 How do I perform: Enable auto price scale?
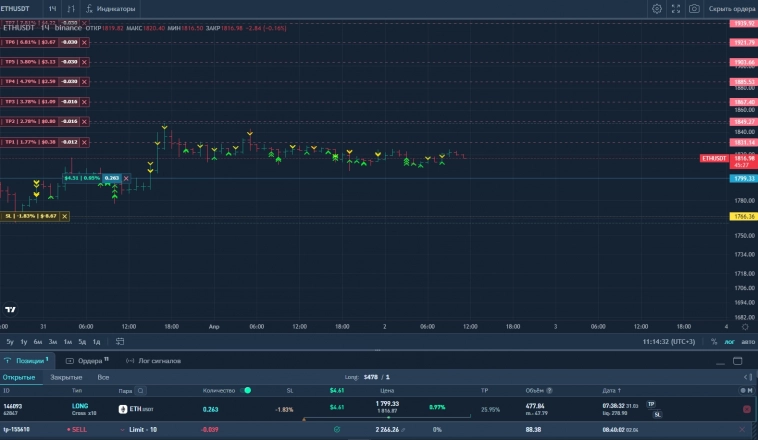(x=746, y=342)
